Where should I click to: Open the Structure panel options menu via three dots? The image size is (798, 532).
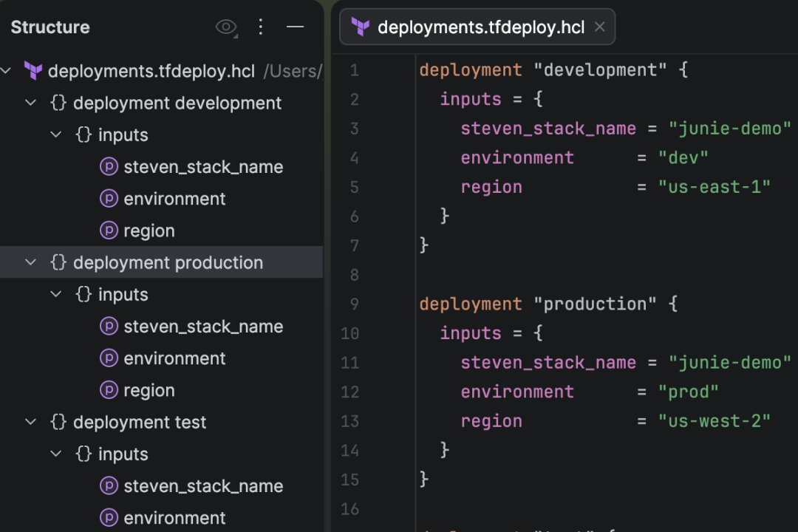261,27
